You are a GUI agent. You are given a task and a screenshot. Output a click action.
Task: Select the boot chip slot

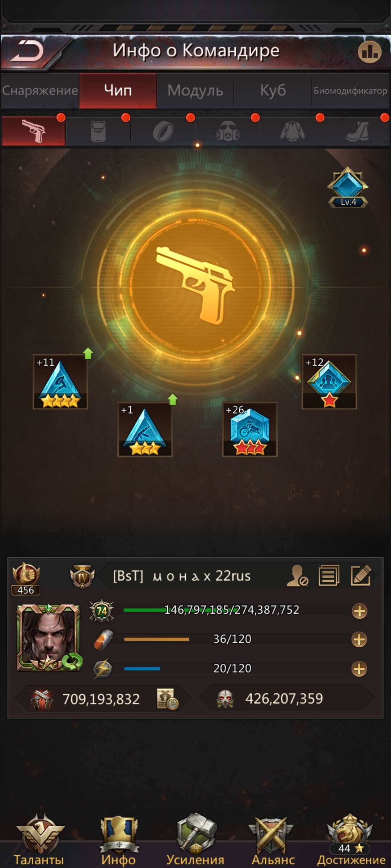357,131
